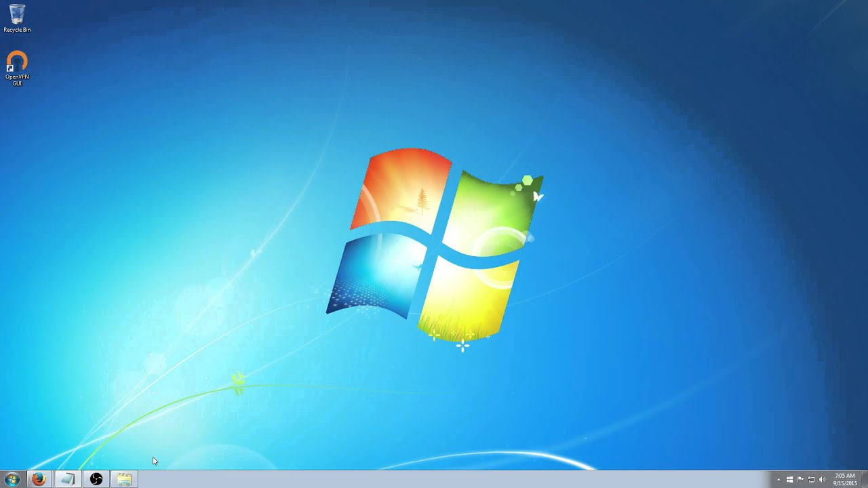Open Action Center flag icon
Viewport: 868px width, 488px height.
[x=800, y=480]
